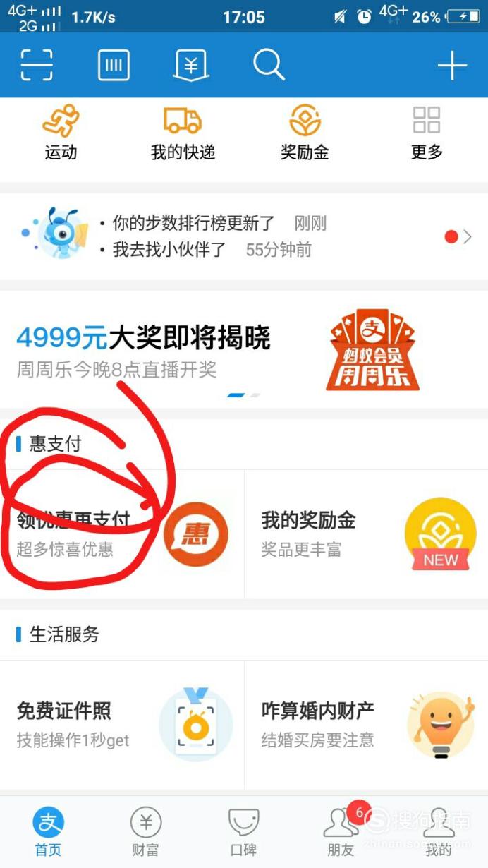Open 奖励金 reward icon
The height and width of the screenshot is (868, 488).
coord(305,121)
